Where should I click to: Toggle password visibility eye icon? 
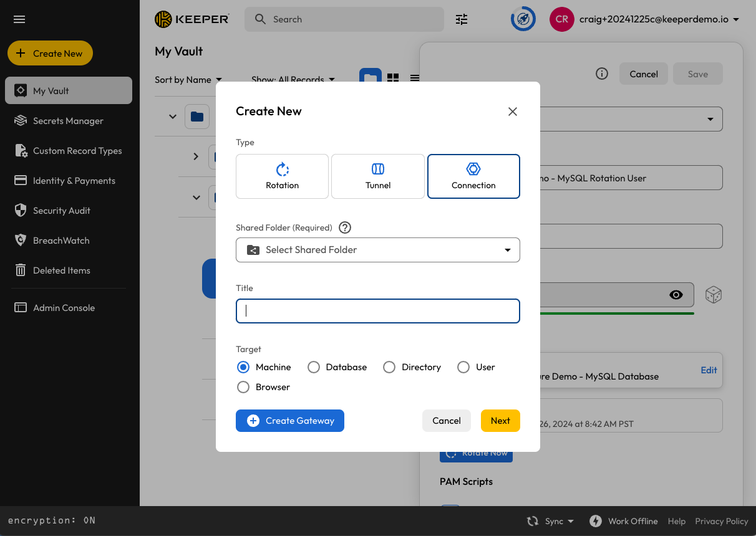click(676, 295)
